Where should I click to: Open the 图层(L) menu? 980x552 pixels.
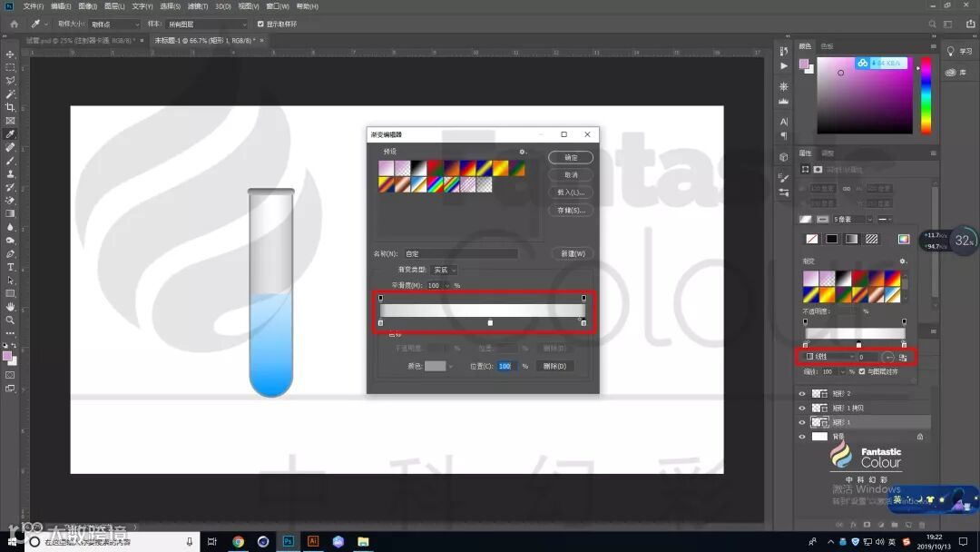click(x=114, y=6)
